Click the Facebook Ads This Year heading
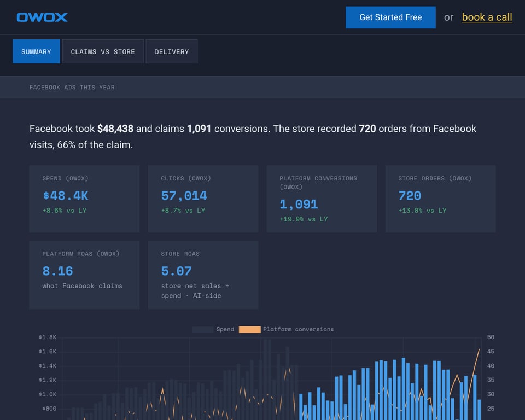525x420 pixels. click(72, 87)
